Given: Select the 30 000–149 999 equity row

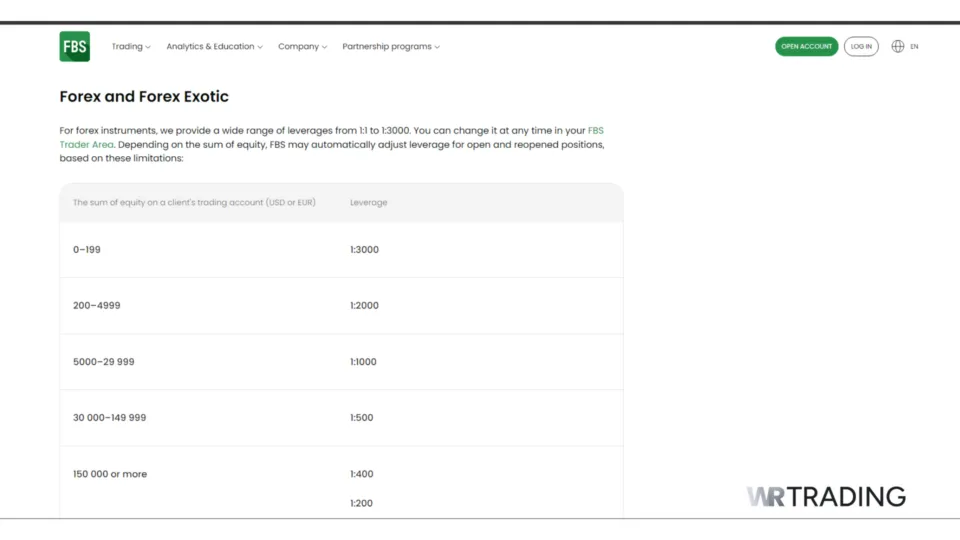Looking at the screenshot, I should pyautogui.click(x=109, y=418).
